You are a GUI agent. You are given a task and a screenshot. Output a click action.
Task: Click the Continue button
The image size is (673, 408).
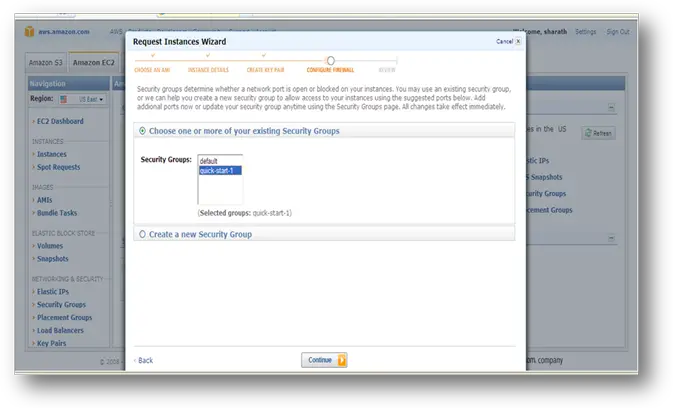[324, 360]
